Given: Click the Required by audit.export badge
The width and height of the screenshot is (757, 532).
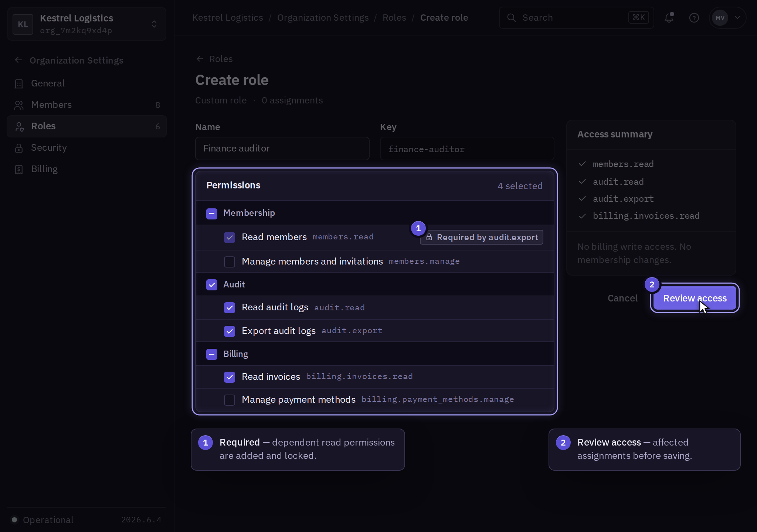Looking at the screenshot, I should click(x=482, y=237).
